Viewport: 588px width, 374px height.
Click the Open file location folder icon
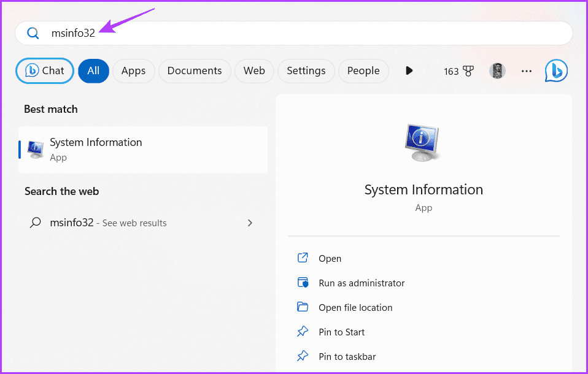click(x=303, y=307)
